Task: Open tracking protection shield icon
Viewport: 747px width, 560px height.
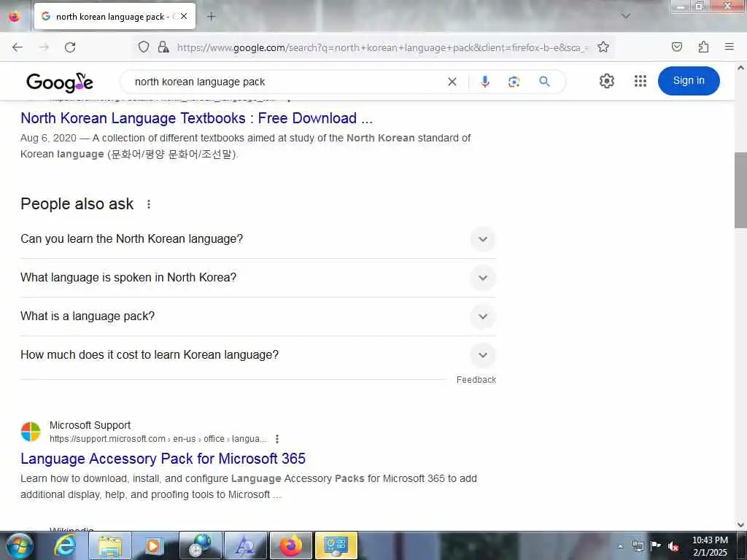Action: (144, 47)
